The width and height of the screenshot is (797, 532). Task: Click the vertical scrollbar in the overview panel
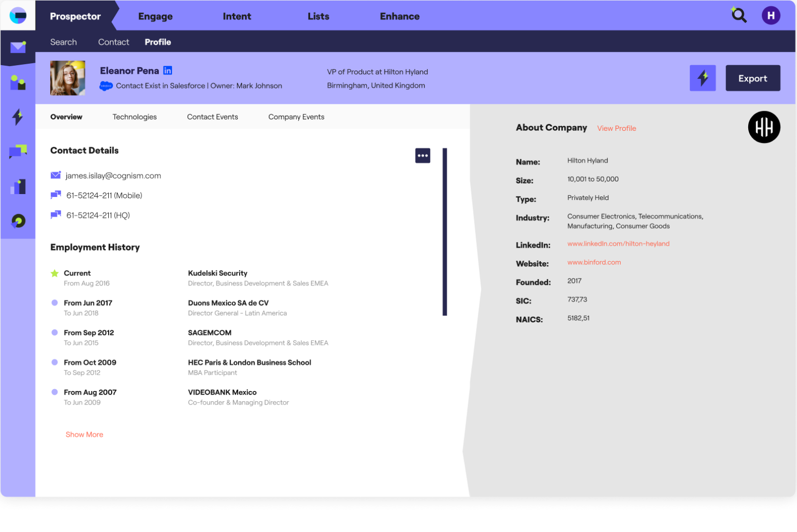coord(445,232)
